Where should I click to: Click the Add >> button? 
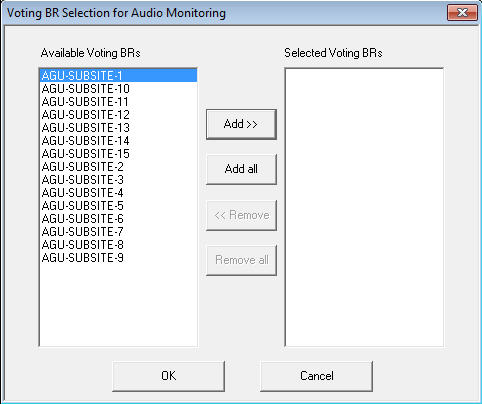pos(241,124)
